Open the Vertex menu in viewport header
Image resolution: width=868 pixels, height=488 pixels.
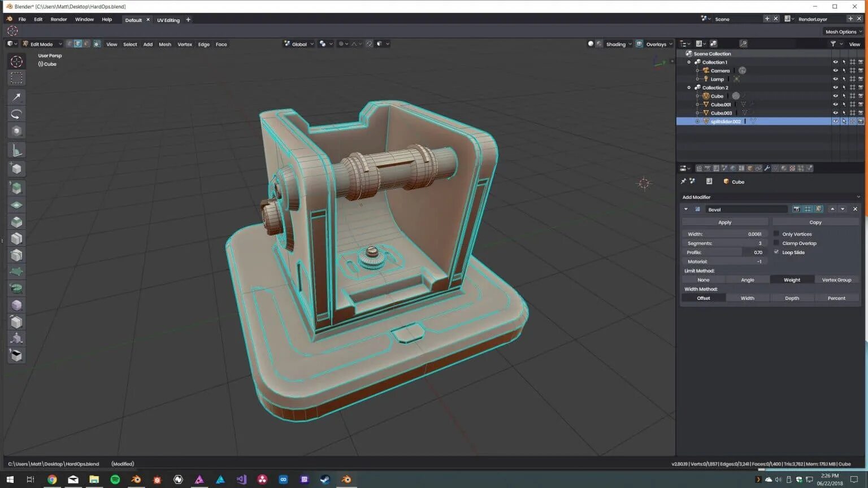coord(185,44)
